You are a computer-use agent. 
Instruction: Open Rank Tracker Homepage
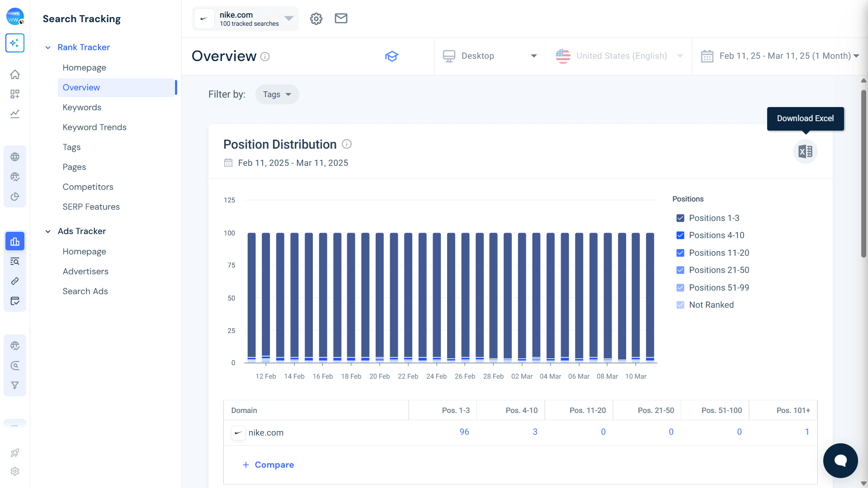click(84, 68)
